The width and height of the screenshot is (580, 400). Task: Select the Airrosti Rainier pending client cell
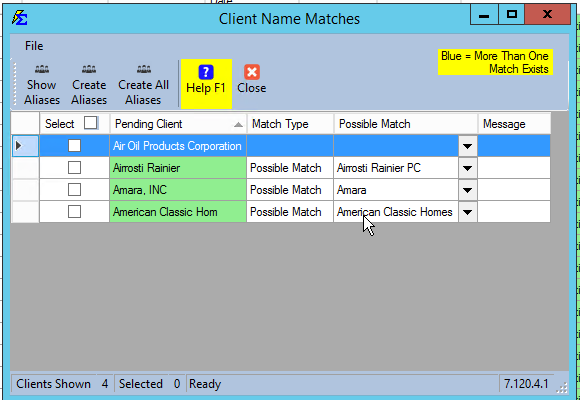click(x=178, y=168)
